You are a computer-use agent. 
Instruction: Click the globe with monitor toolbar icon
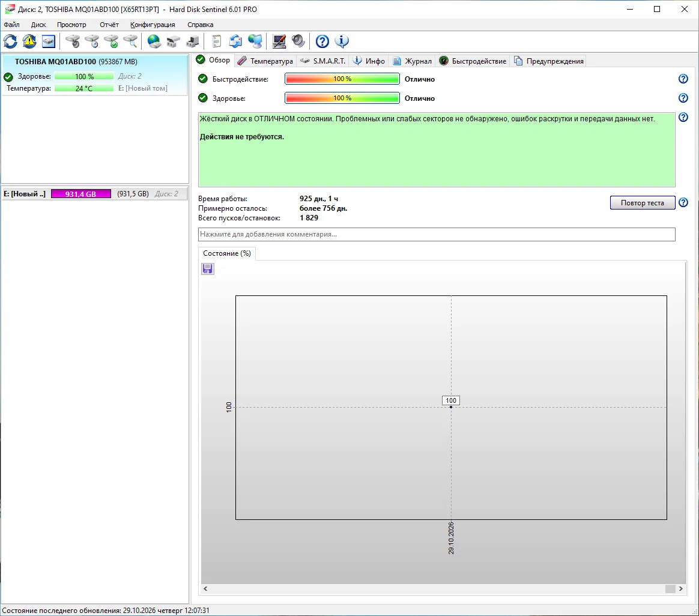coord(255,41)
